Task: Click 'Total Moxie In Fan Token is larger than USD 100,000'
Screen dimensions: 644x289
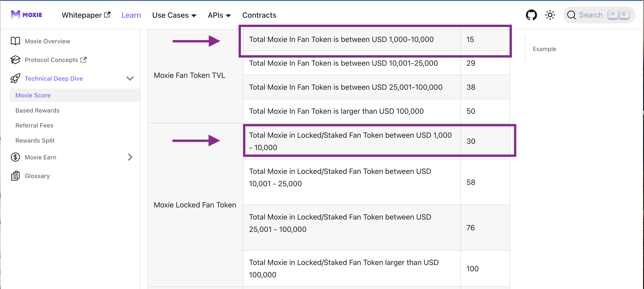Action: [336, 111]
